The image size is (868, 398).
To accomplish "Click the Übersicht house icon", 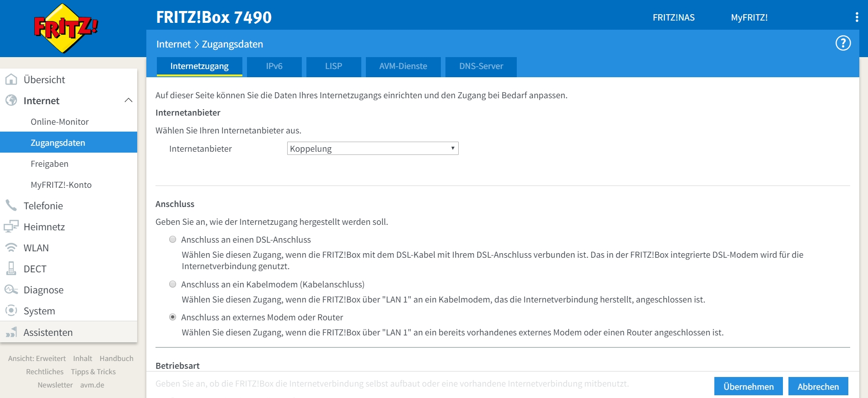I will coord(11,80).
